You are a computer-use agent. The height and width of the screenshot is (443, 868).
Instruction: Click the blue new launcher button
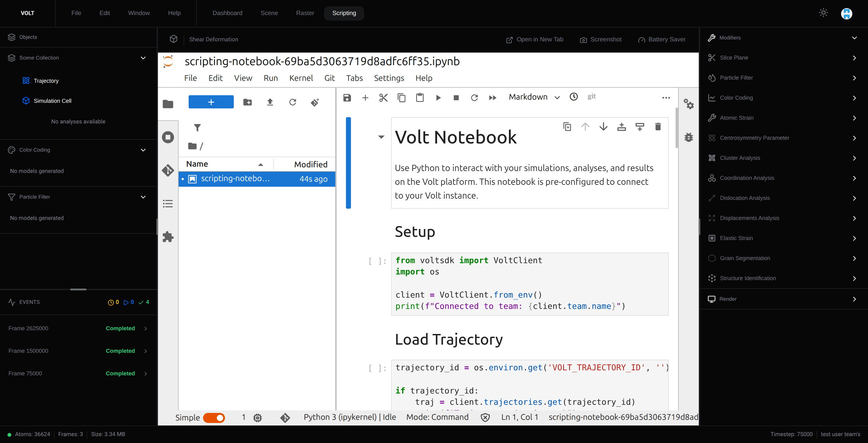pyautogui.click(x=211, y=102)
